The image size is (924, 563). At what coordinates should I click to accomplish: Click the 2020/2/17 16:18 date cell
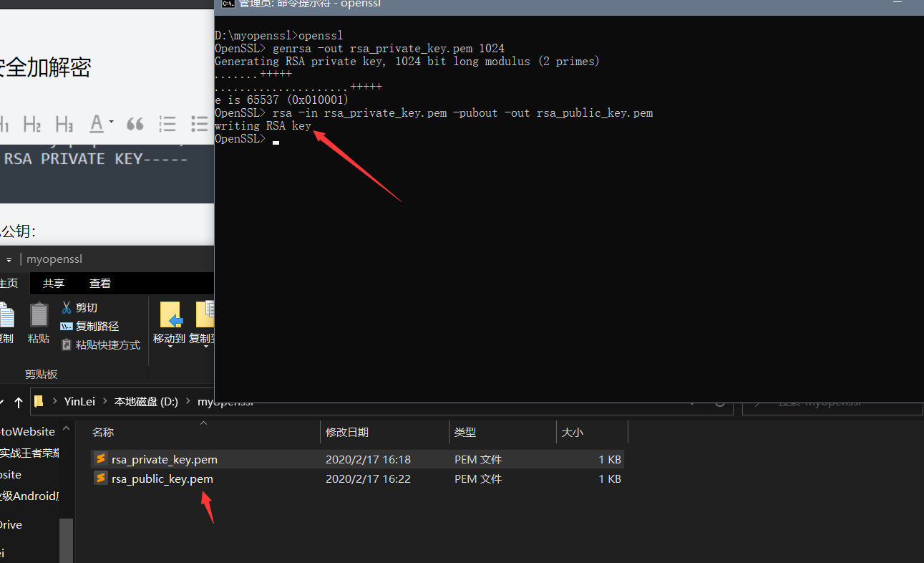pos(368,459)
